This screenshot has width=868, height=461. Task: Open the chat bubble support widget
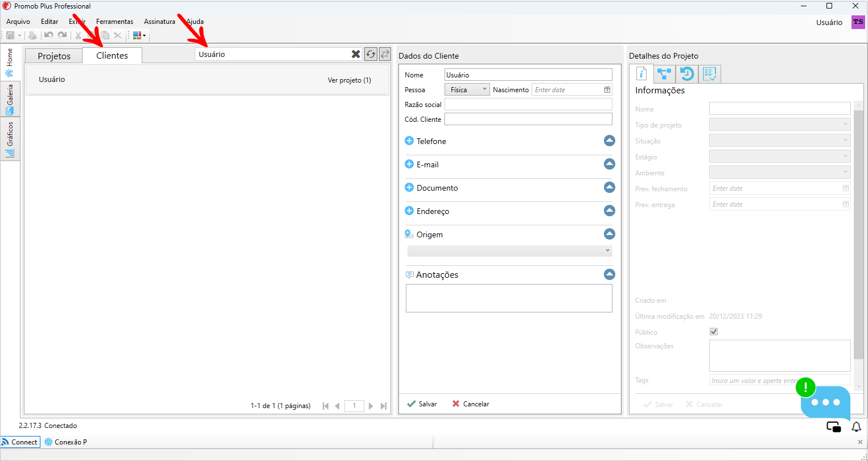point(825,402)
